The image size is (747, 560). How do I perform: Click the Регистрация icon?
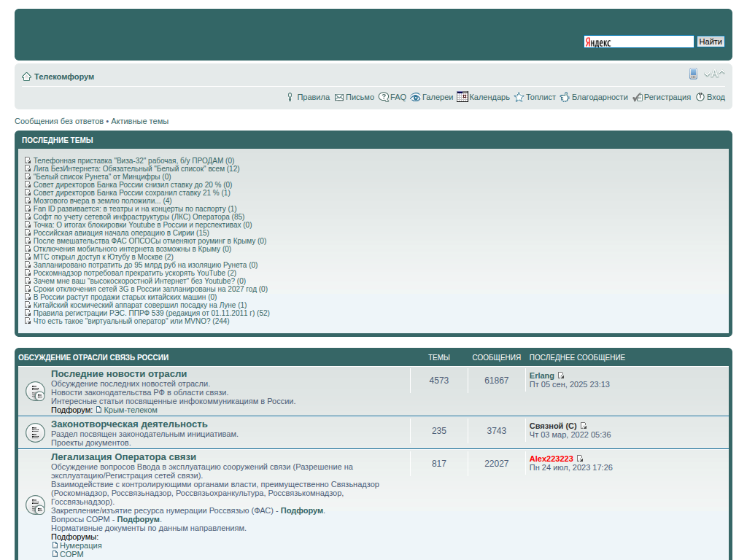[637, 97]
